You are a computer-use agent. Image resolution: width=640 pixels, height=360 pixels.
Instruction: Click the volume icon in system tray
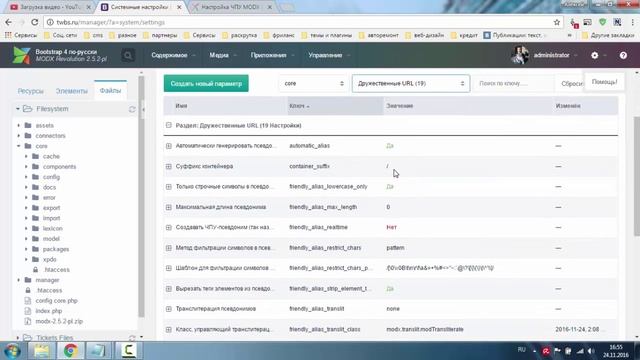[x=591, y=351]
